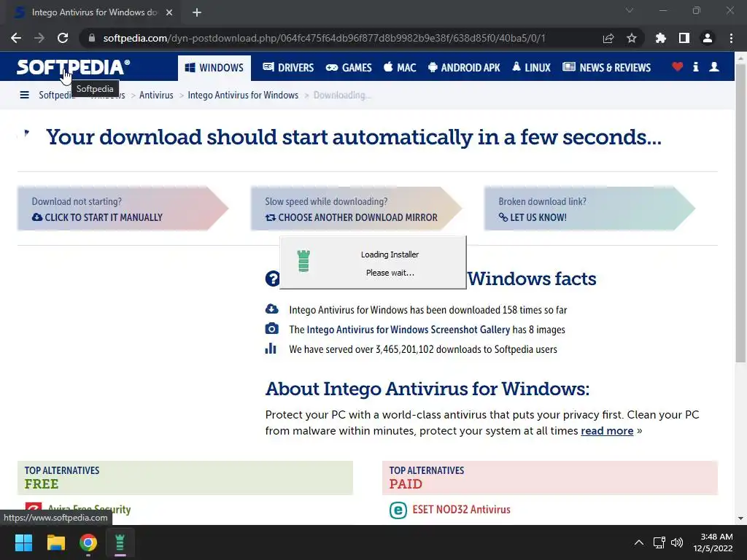747x560 pixels.
Task: Open File Explorer from taskbar
Action: point(55,542)
